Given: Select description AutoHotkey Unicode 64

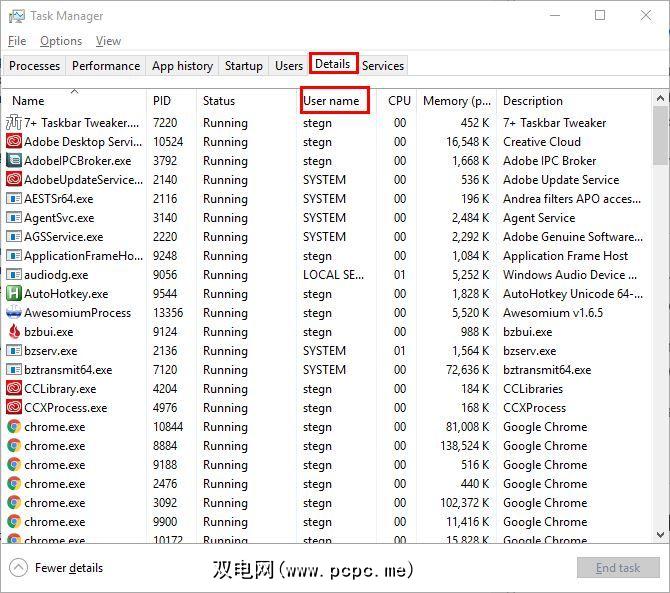Looking at the screenshot, I should pyautogui.click(x=573, y=294).
